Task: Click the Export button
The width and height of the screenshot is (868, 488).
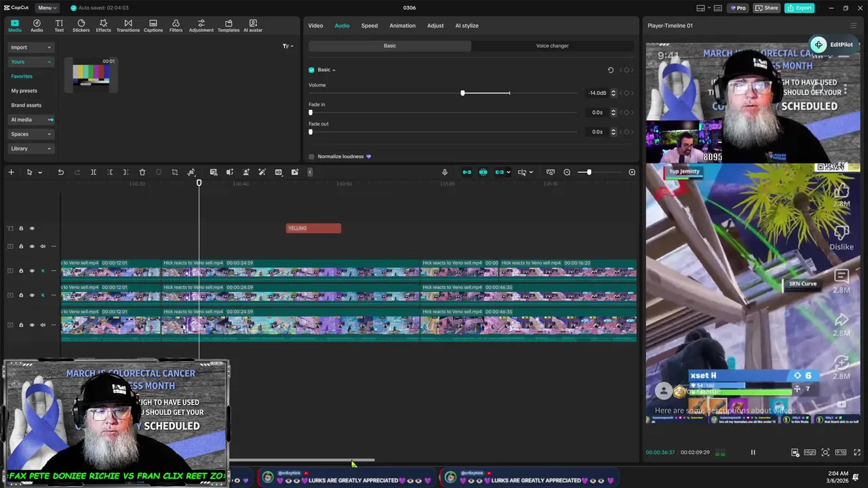Action: (800, 7)
